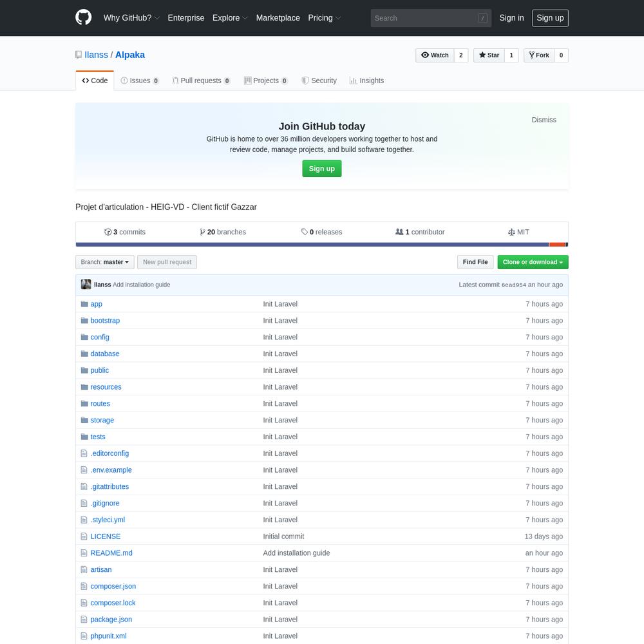The width and height of the screenshot is (644, 644).
Task: Click the contributors people icon
Action: [x=399, y=232]
